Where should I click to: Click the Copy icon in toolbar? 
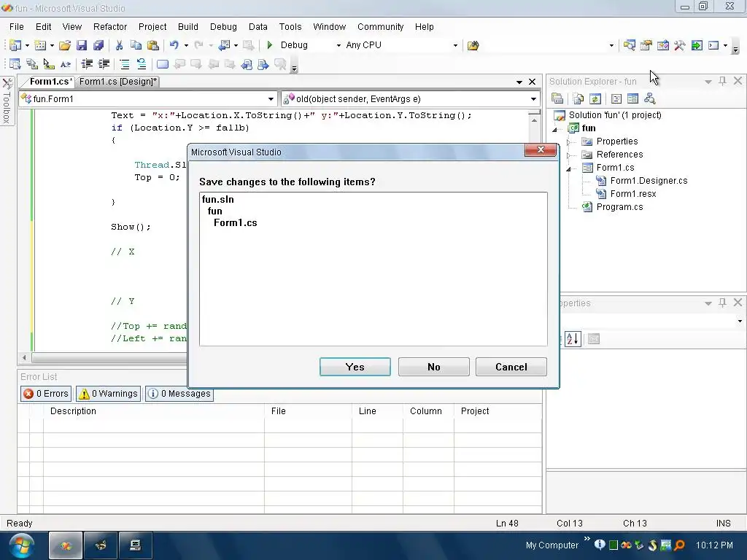136,45
